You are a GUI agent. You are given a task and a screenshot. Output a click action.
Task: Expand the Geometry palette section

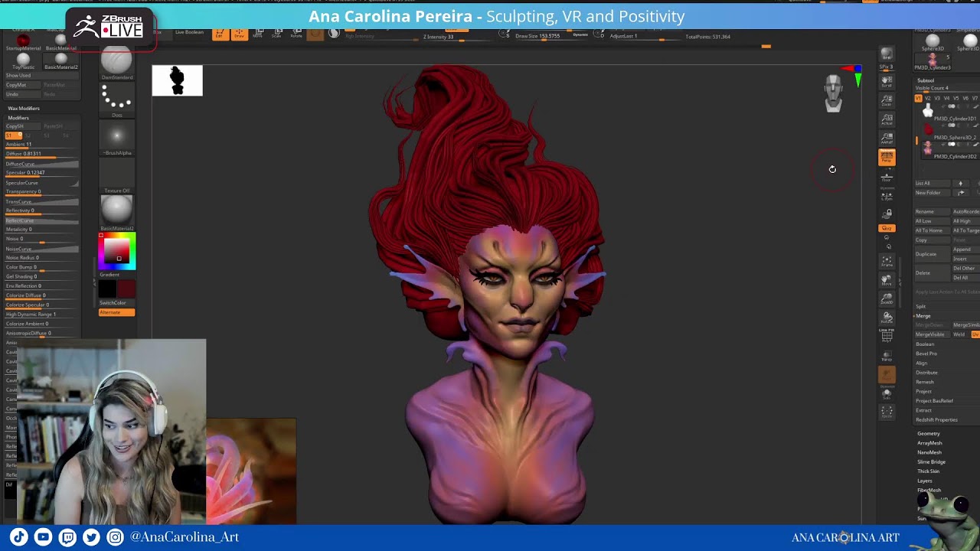point(929,434)
